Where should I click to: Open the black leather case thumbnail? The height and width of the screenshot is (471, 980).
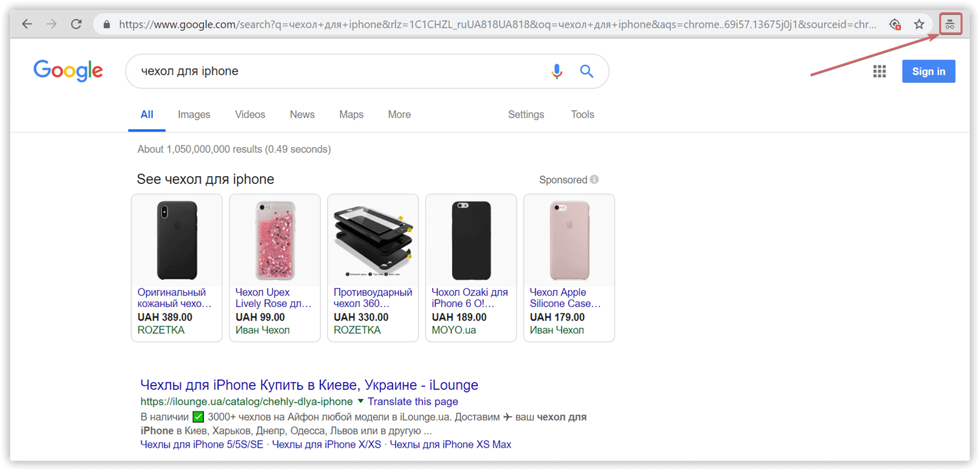pos(177,240)
